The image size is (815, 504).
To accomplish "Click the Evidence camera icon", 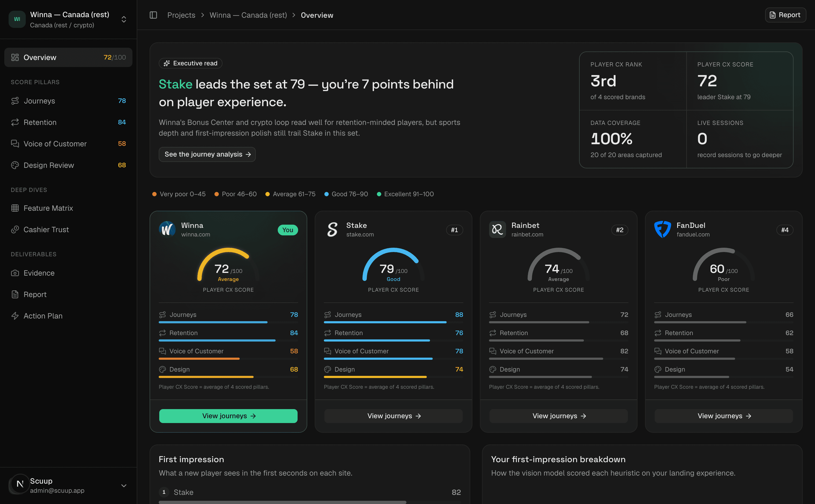I will click(x=15, y=273).
